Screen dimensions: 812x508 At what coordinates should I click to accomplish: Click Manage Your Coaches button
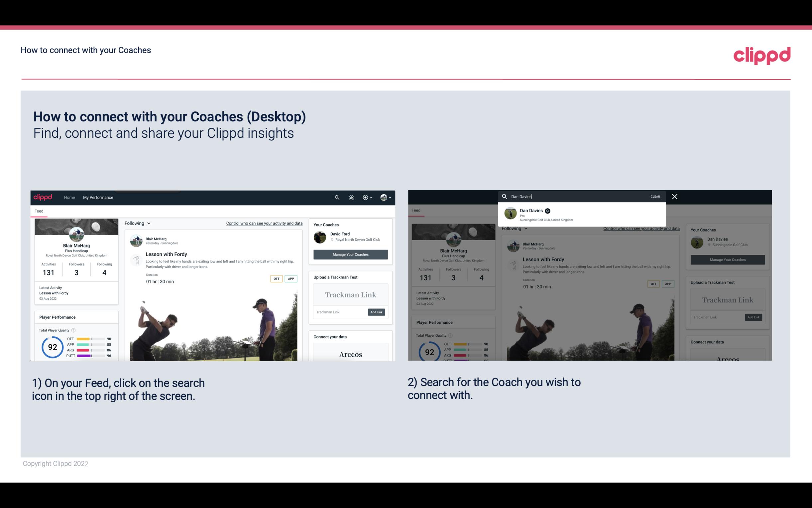350,254
